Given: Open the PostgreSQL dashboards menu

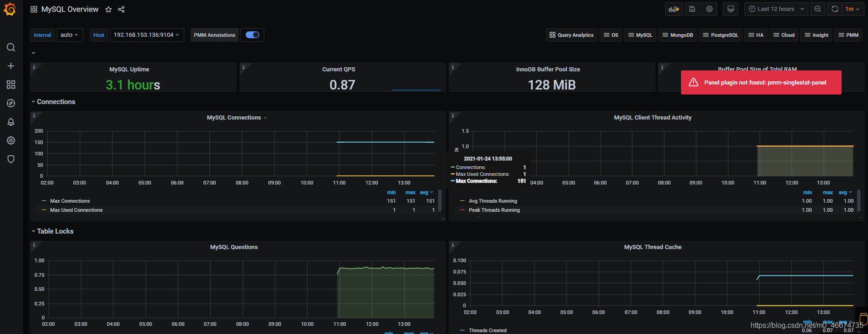Looking at the screenshot, I should click(x=720, y=35).
